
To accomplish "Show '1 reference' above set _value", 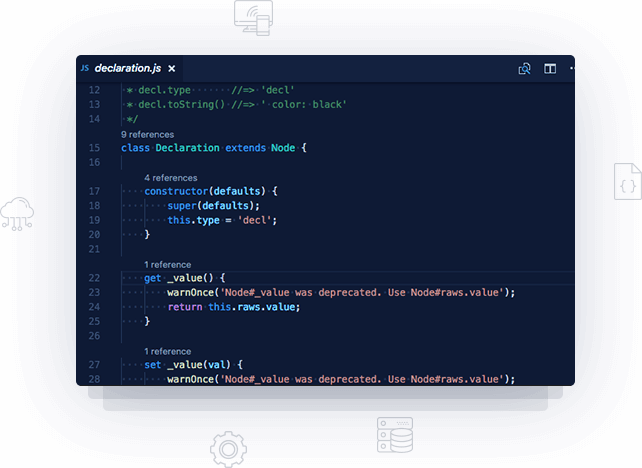I will (x=167, y=351).
